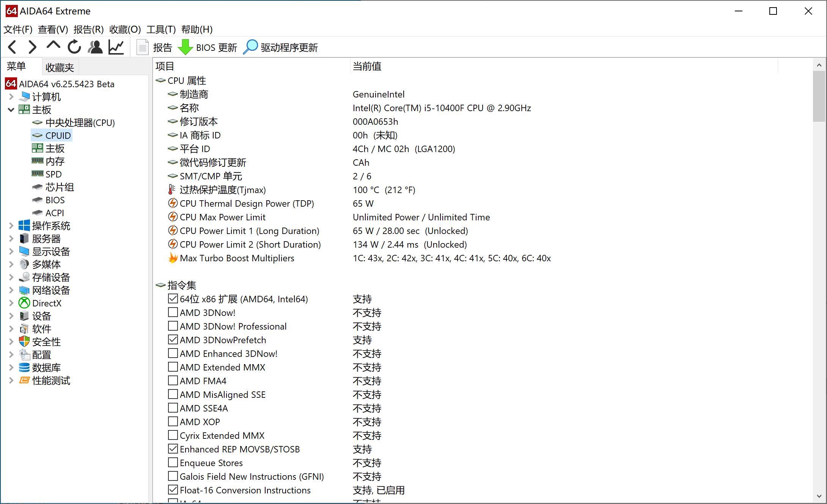The image size is (827, 504).
Task: Click the 报告 document icon in toolbar
Action: coord(142,47)
